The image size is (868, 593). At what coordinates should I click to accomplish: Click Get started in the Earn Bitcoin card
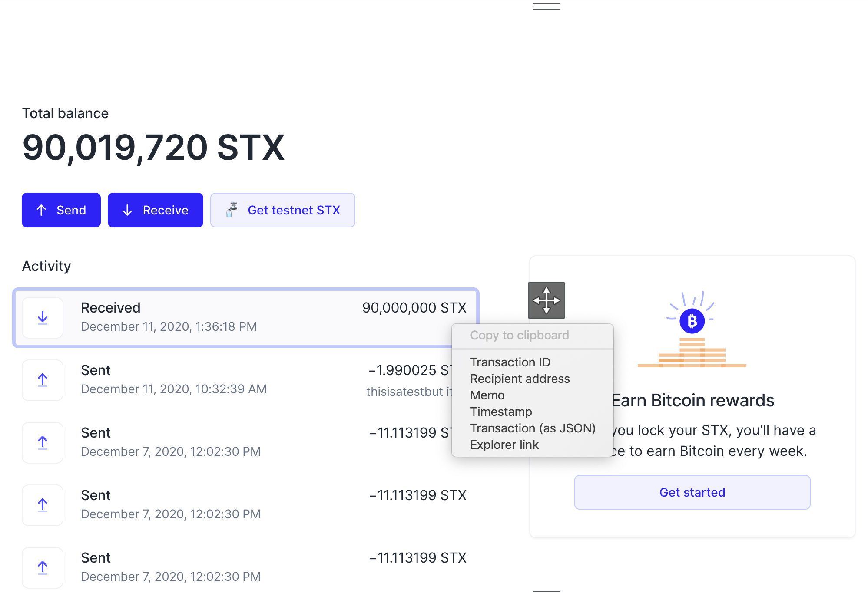(692, 492)
